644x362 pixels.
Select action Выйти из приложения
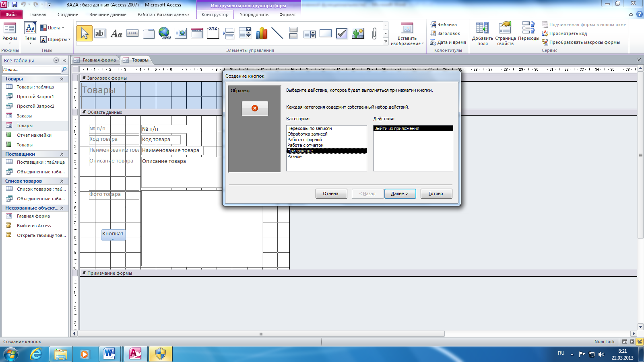click(x=413, y=128)
